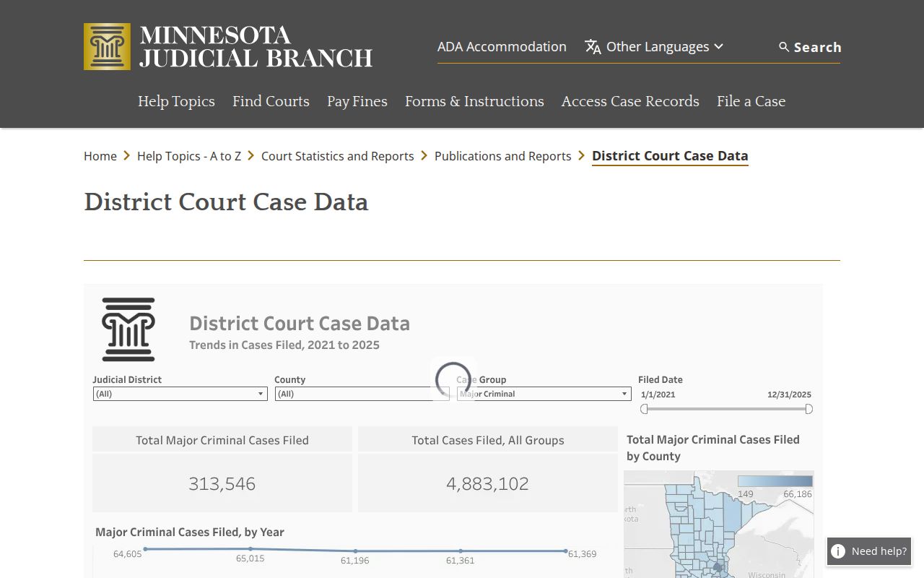Image resolution: width=924 pixels, height=578 pixels.
Task: Click the Filed Date slider end handle
Action: (x=808, y=409)
